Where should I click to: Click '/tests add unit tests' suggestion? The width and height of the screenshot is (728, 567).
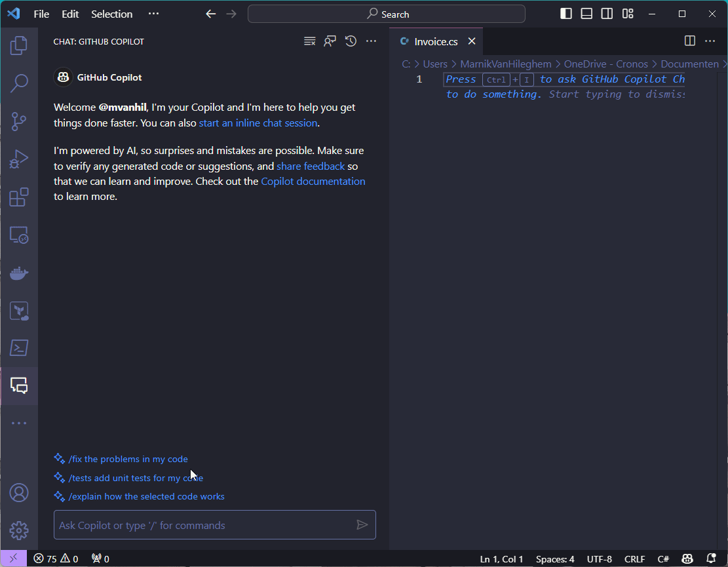point(136,478)
